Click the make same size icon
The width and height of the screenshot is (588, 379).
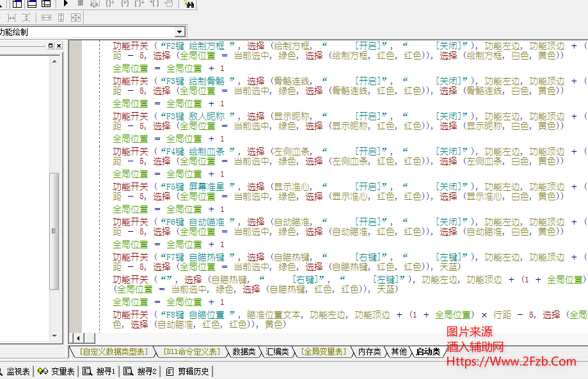click(x=75, y=18)
